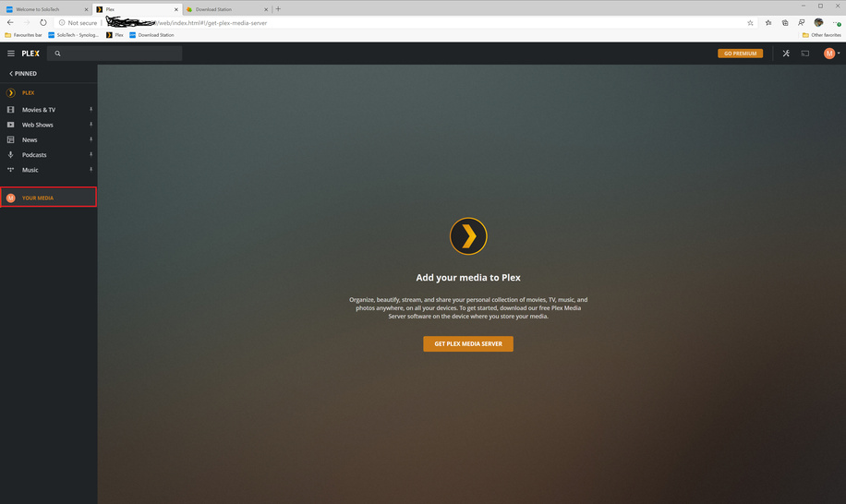Reload the current page

(43, 23)
